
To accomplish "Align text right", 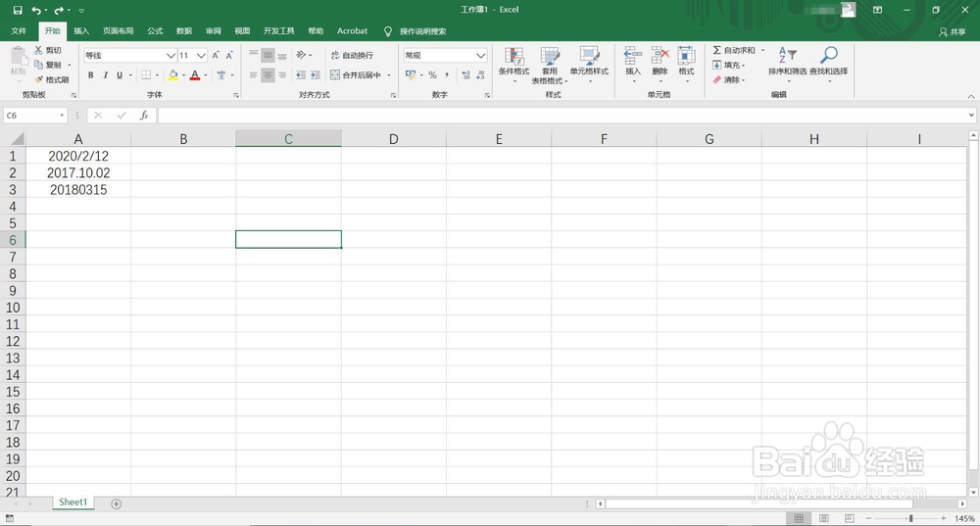I will point(282,75).
